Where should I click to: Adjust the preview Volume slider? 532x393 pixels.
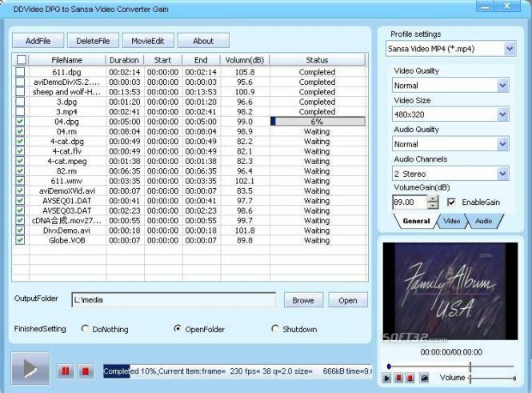(492, 378)
